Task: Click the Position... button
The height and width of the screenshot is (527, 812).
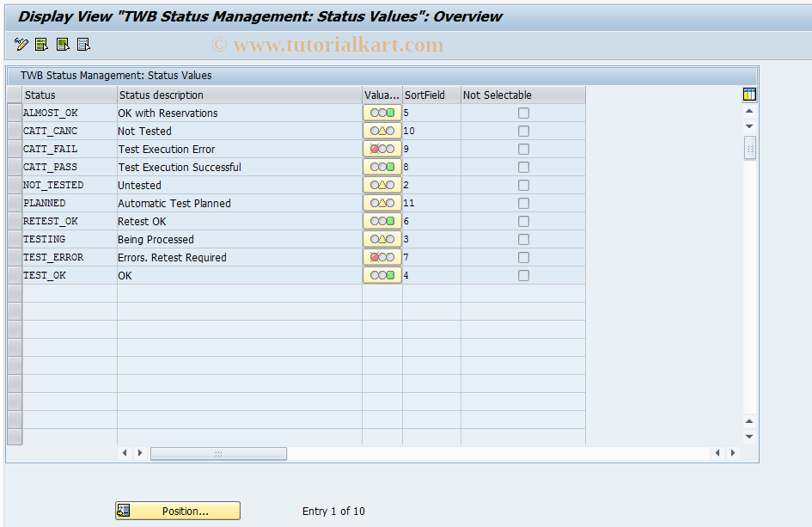Action: coord(178,511)
